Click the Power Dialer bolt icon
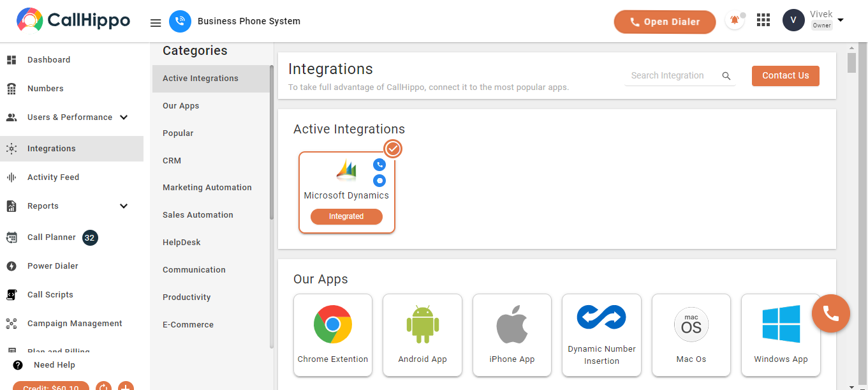868x390 pixels. pyautogui.click(x=11, y=266)
